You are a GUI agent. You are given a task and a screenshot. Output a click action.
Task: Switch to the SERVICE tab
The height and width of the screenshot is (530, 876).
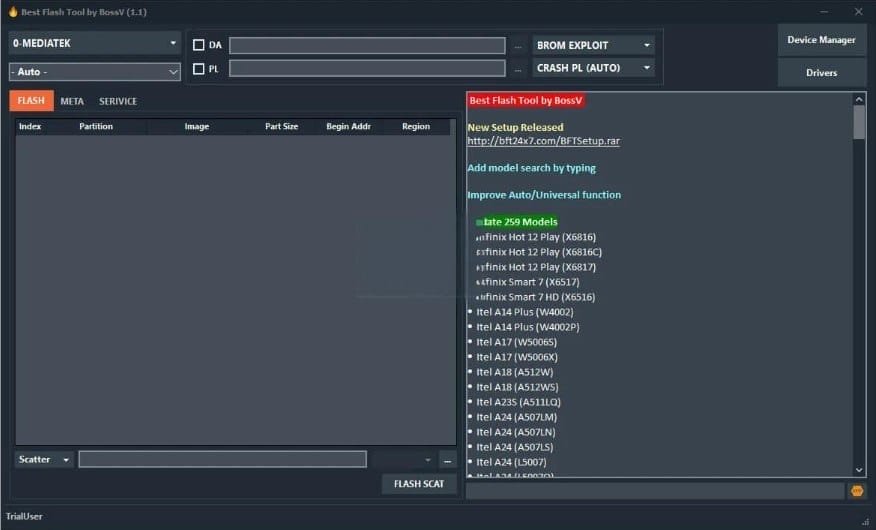pyautogui.click(x=118, y=101)
